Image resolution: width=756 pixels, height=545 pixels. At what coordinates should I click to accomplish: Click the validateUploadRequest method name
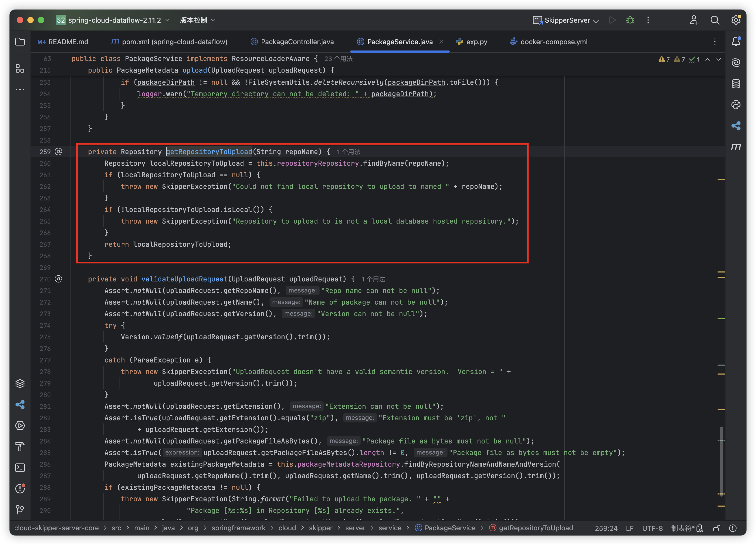[x=184, y=279]
